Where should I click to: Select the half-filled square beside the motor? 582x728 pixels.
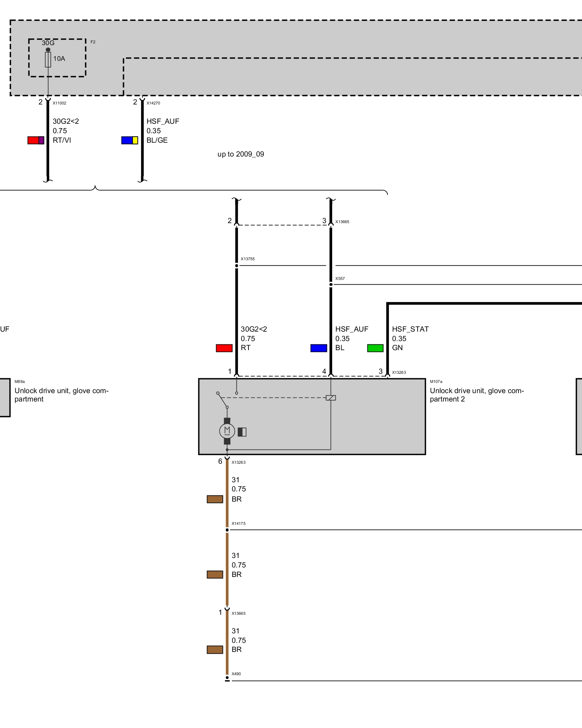pos(242,432)
